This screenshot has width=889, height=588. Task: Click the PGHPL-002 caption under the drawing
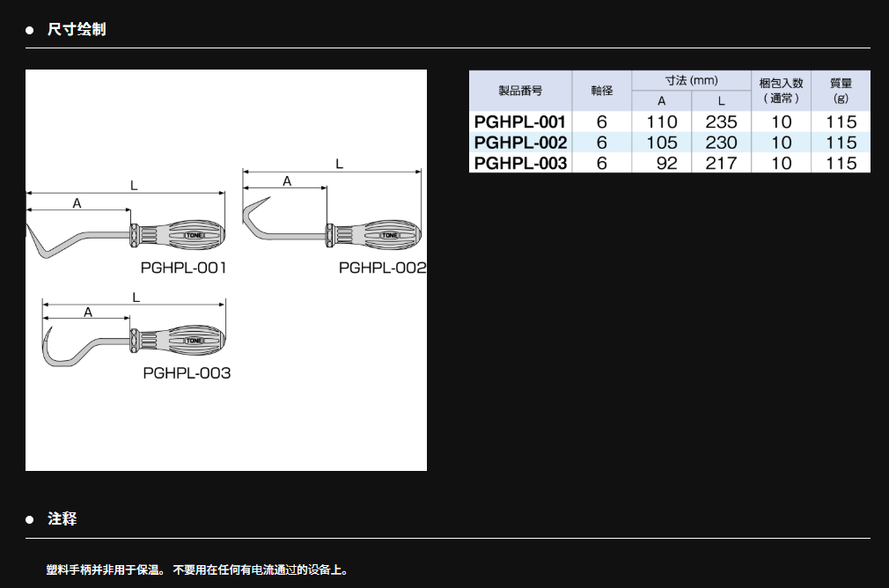point(382,268)
